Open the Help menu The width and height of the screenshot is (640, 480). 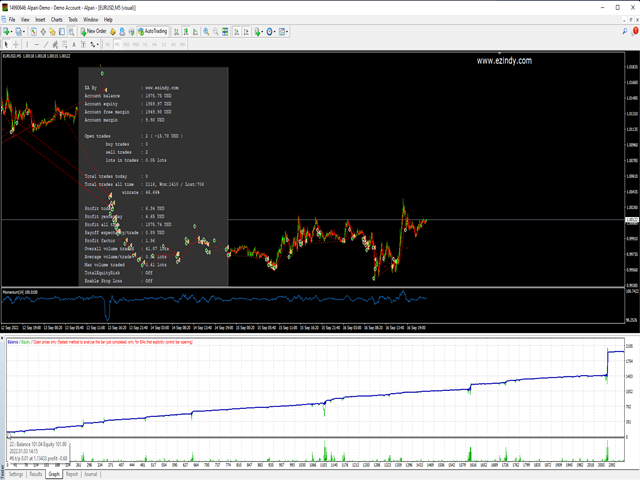[108, 20]
